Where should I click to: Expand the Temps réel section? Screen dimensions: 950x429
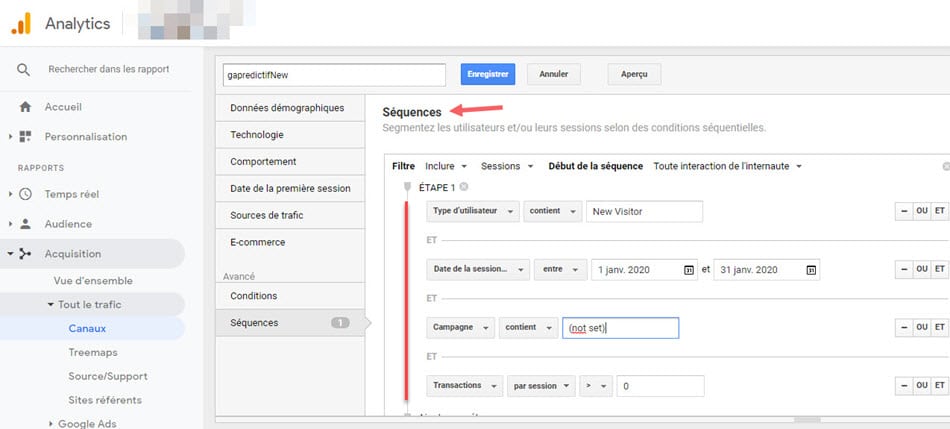[x=10, y=194]
